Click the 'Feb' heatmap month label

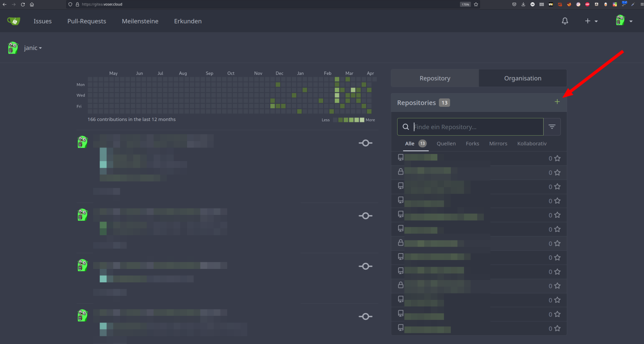pyautogui.click(x=327, y=73)
